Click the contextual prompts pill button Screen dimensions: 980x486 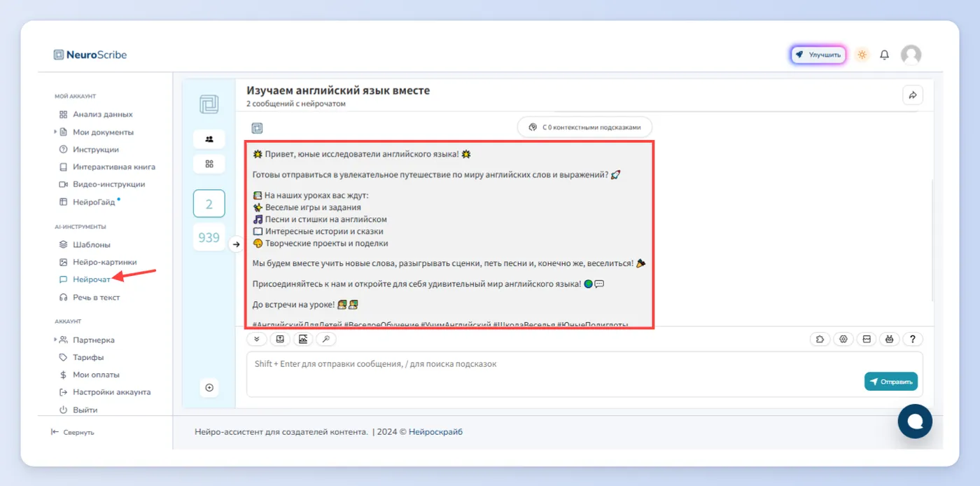(584, 127)
